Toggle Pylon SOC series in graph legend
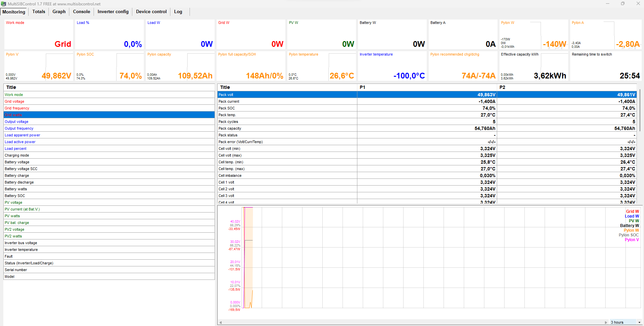This screenshot has width=644, height=326. [x=629, y=235]
